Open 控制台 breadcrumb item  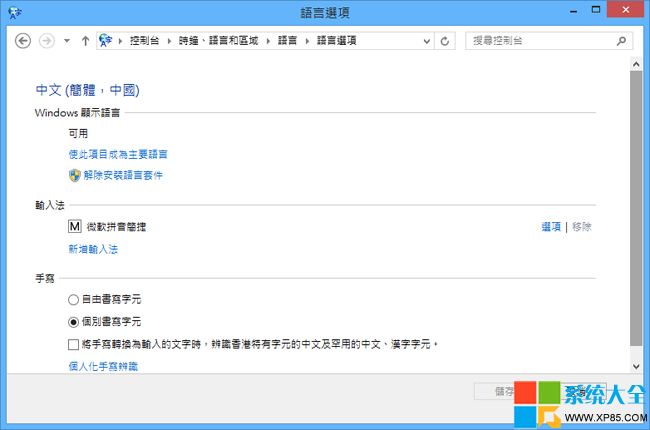[x=144, y=41]
